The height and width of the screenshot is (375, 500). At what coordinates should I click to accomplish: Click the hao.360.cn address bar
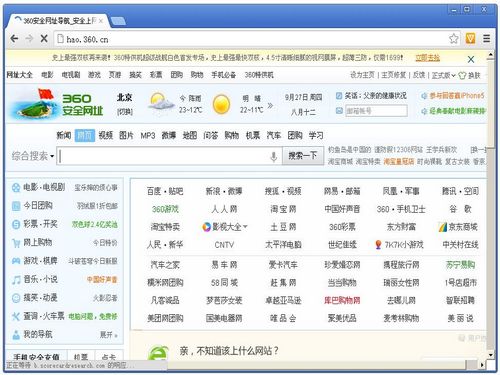click(257, 39)
